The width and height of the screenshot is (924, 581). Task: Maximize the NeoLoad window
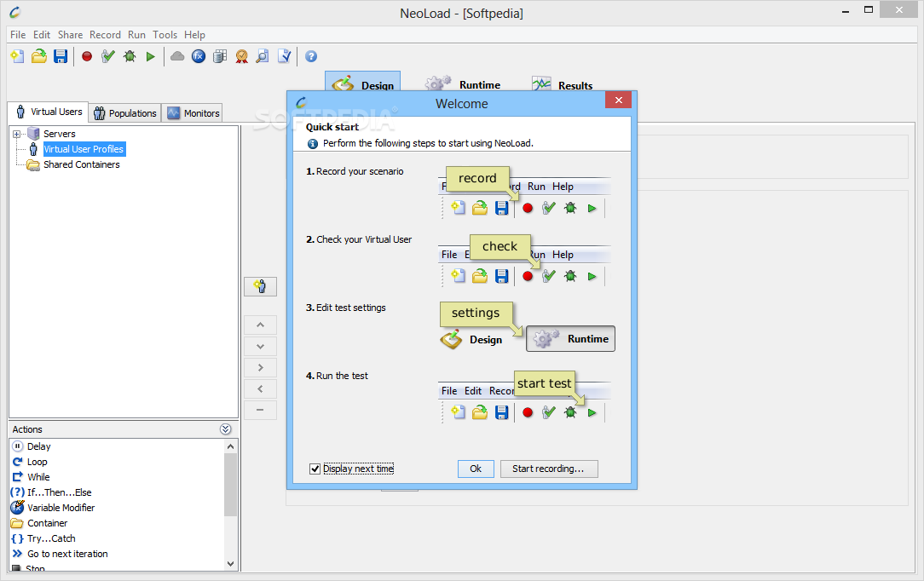[x=869, y=9]
